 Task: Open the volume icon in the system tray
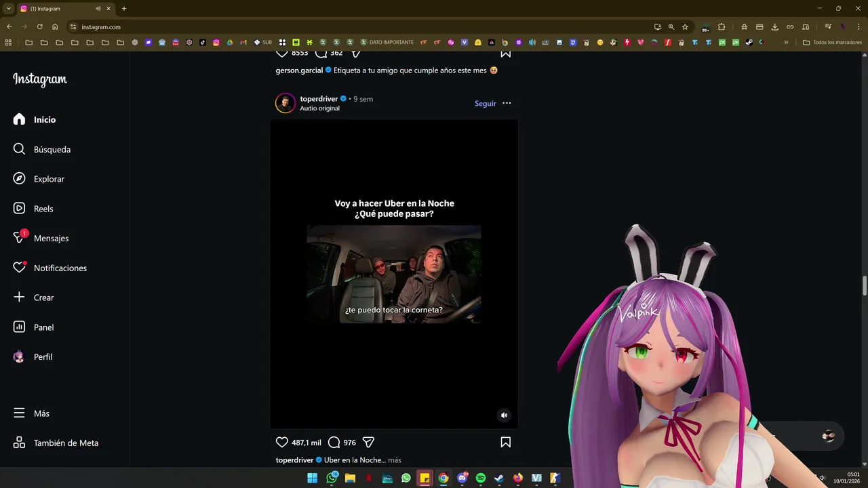click(x=821, y=478)
